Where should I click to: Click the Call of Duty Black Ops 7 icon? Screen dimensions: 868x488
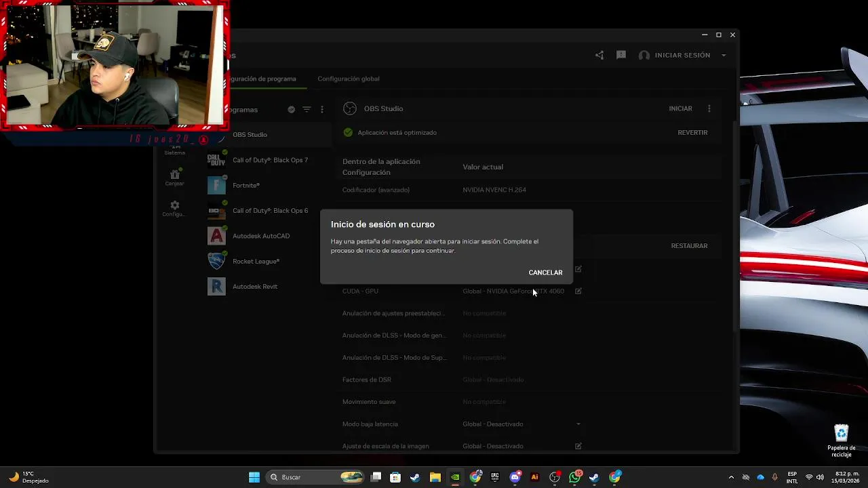(216, 160)
